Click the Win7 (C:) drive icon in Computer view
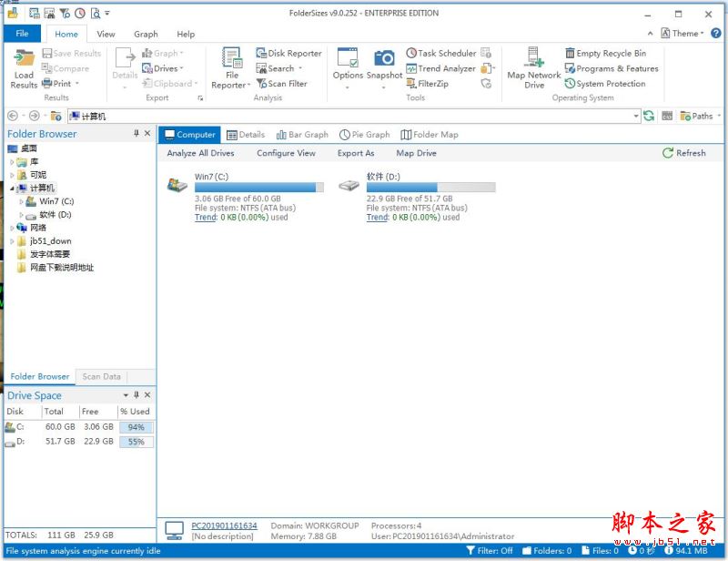The image size is (728, 561). coord(177,185)
